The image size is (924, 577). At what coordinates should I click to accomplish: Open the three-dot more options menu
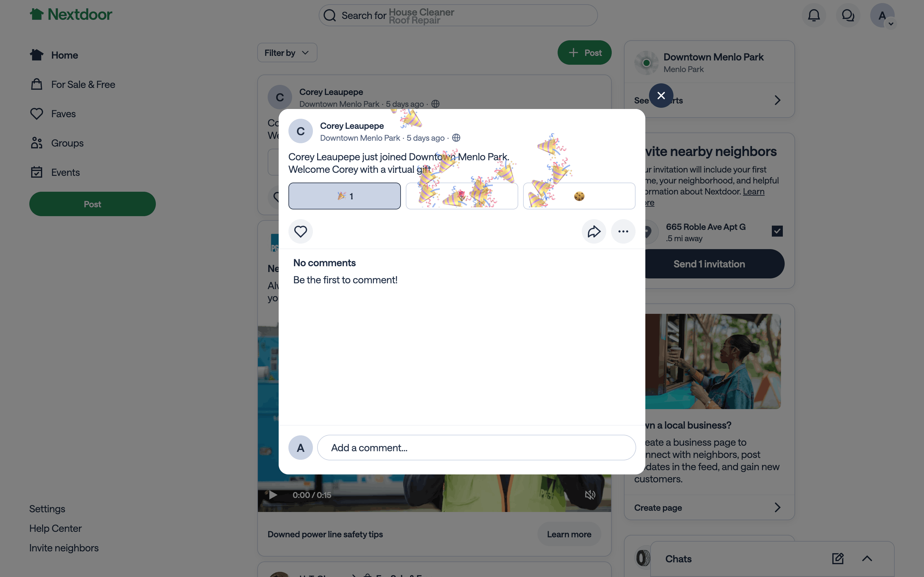[x=623, y=231]
